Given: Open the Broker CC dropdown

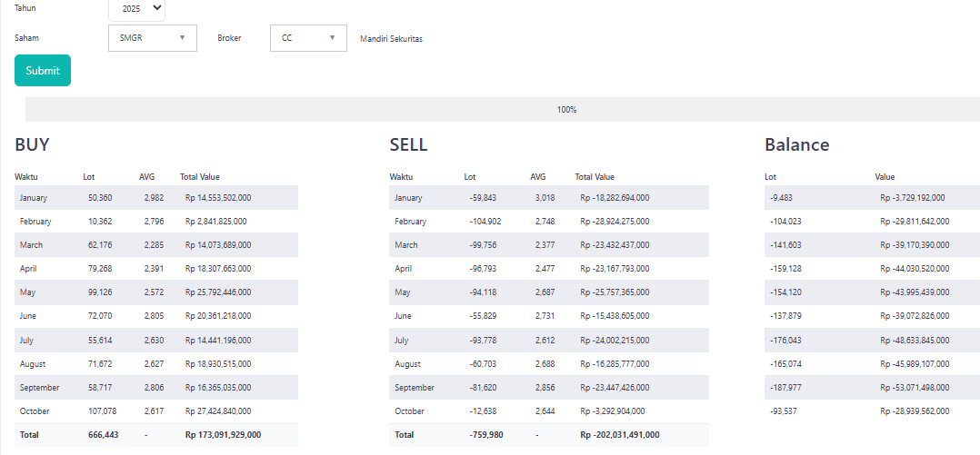Looking at the screenshot, I should point(308,38).
